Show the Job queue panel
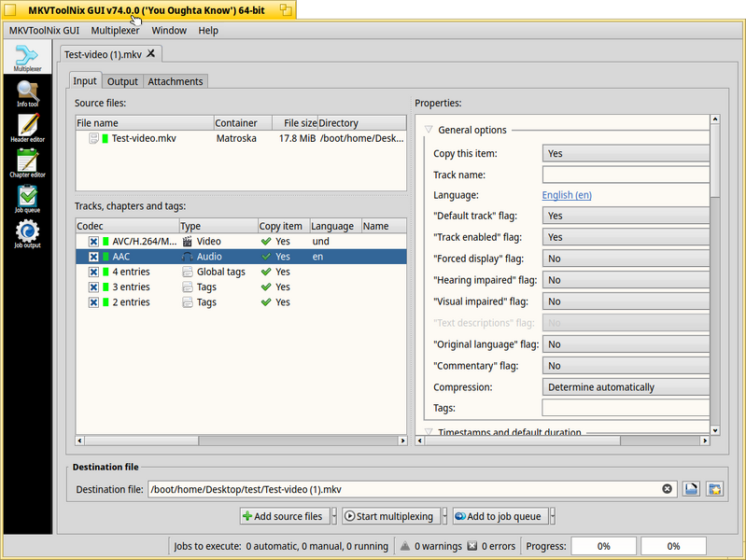Screen dimensions: 746x560 [27, 199]
